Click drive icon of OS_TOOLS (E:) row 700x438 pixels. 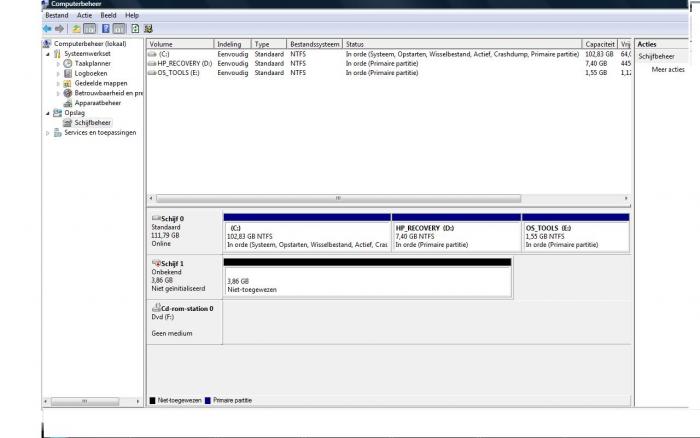[152, 73]
